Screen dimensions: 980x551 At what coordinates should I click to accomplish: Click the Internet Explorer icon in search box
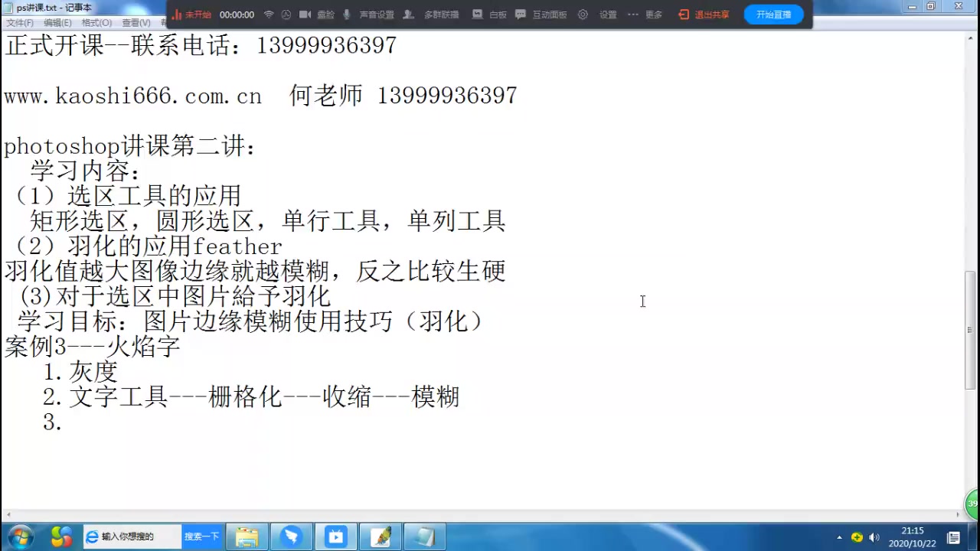click(x=92, y=536)
